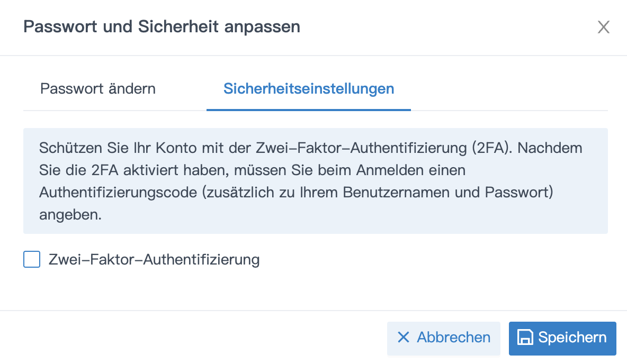Switch to the Passwort ändern tab
The height and width of the screenshot is (364, 627).
[98, 88]
